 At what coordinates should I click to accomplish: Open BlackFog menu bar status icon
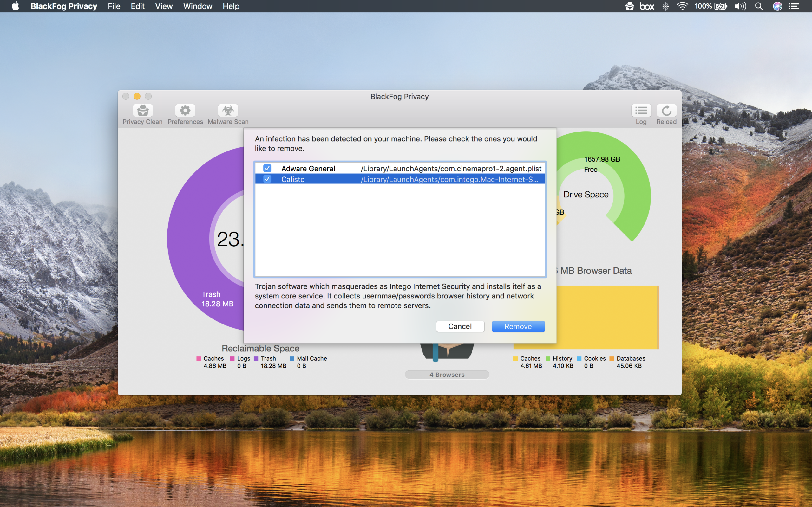coord(630,6)
